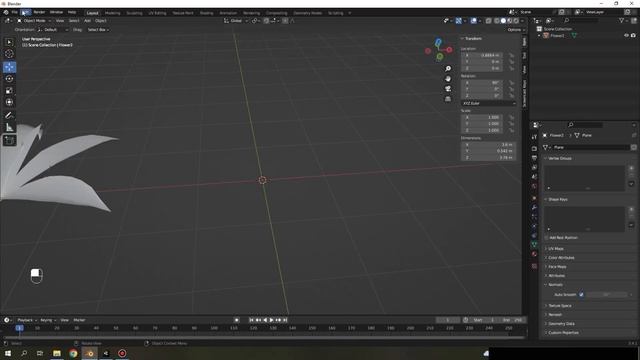Viewport: 640px width, 360px height.
Task: Switch to the Modeling workspace tab
Action: [113, 13]
